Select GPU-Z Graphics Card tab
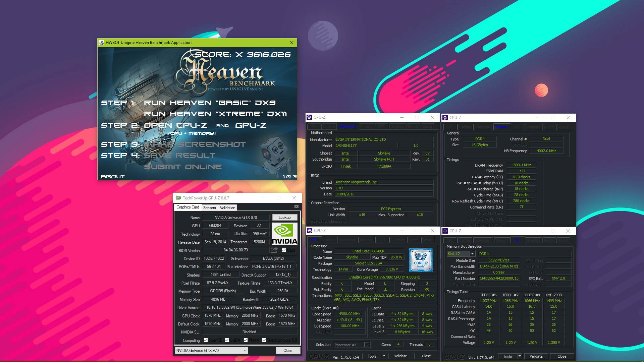 pyautogui.click(x=188, y=207)
